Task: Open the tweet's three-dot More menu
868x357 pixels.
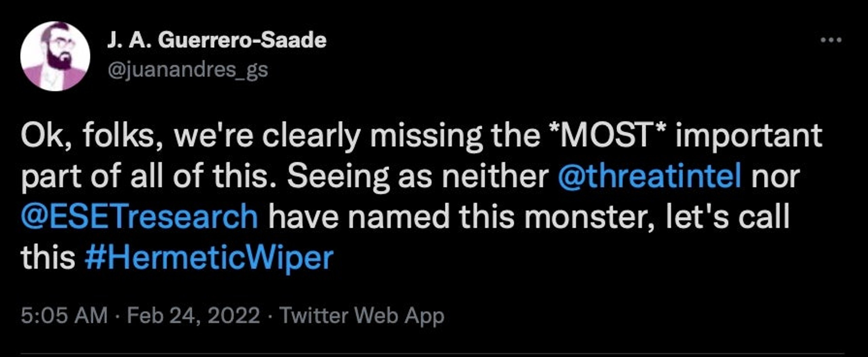Action: [831, 40]
